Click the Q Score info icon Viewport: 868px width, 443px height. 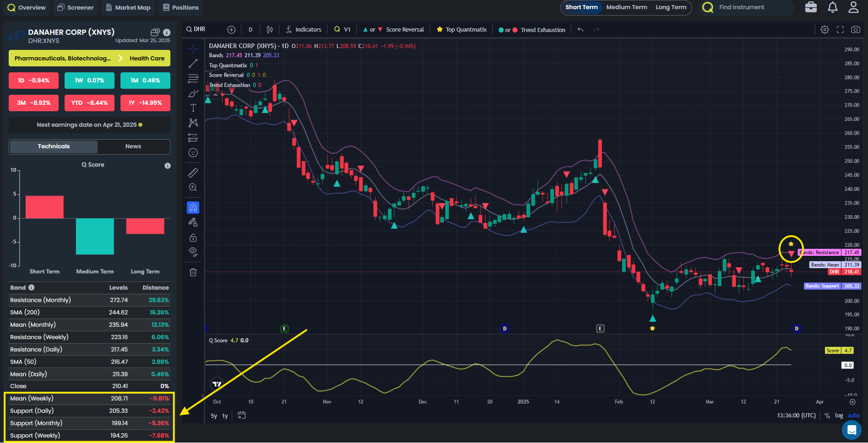pos(168,166)
